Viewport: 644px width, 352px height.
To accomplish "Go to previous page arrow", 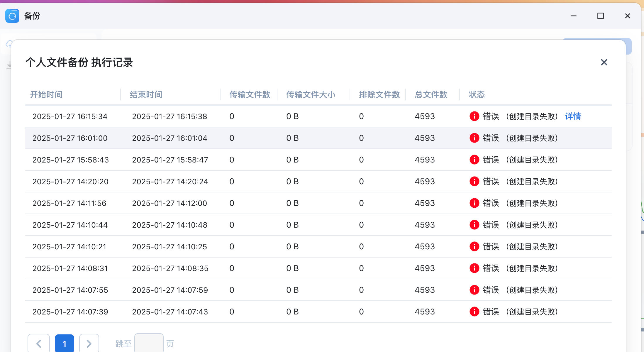I will click(x=39, y=343).
